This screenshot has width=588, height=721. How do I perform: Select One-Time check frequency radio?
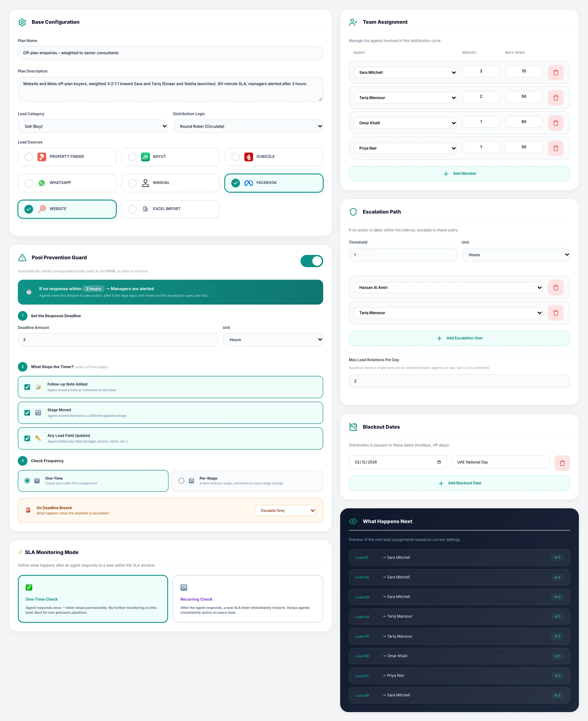(27, 481)
